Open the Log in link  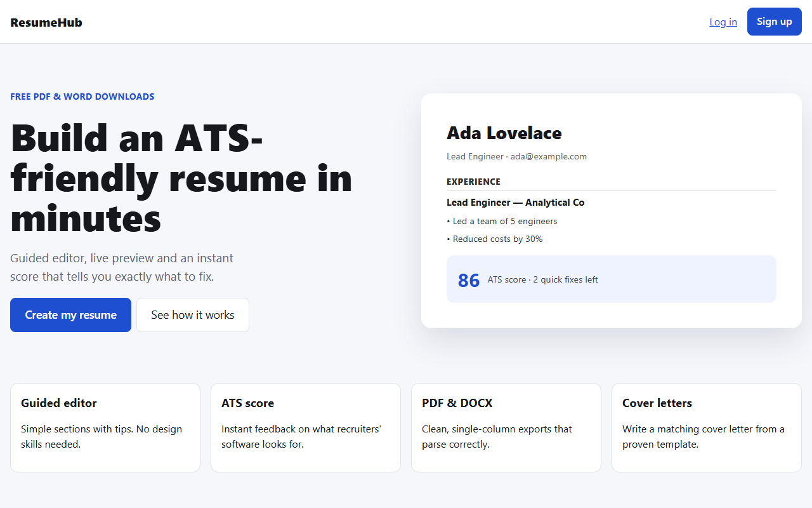click(723, 22)
